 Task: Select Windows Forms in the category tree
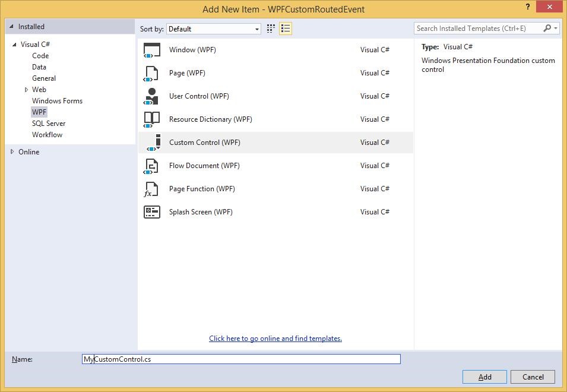click(57, 101)
